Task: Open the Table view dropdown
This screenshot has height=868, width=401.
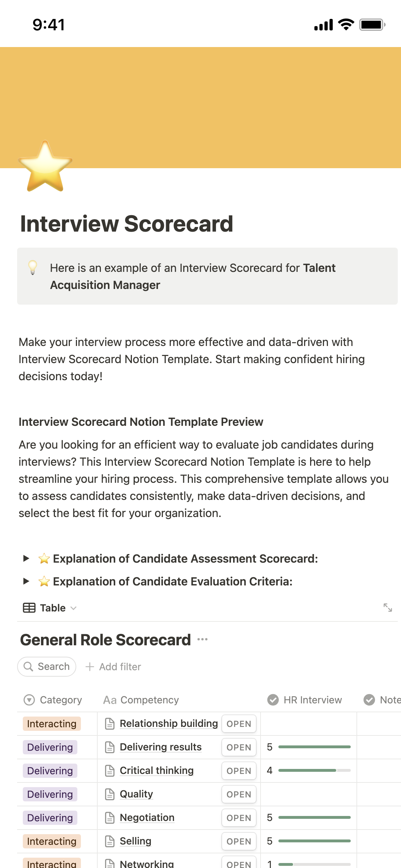Action: [x=50, y=608]
